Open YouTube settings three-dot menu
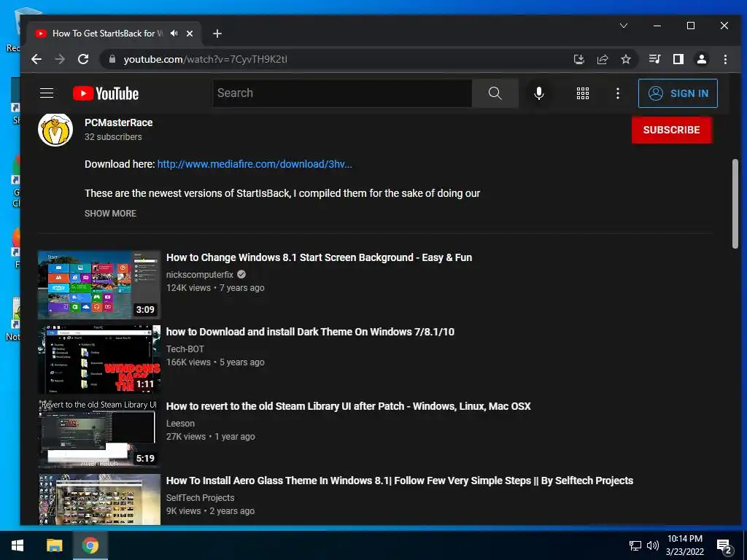The image size is (747, 560). pyautogui.click(x=618, y=93)
